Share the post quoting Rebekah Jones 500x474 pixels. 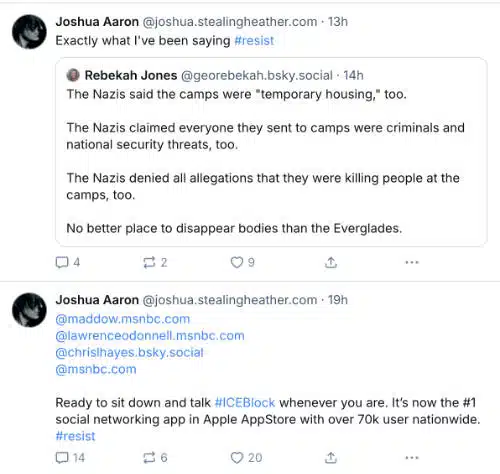coord(331,262)
